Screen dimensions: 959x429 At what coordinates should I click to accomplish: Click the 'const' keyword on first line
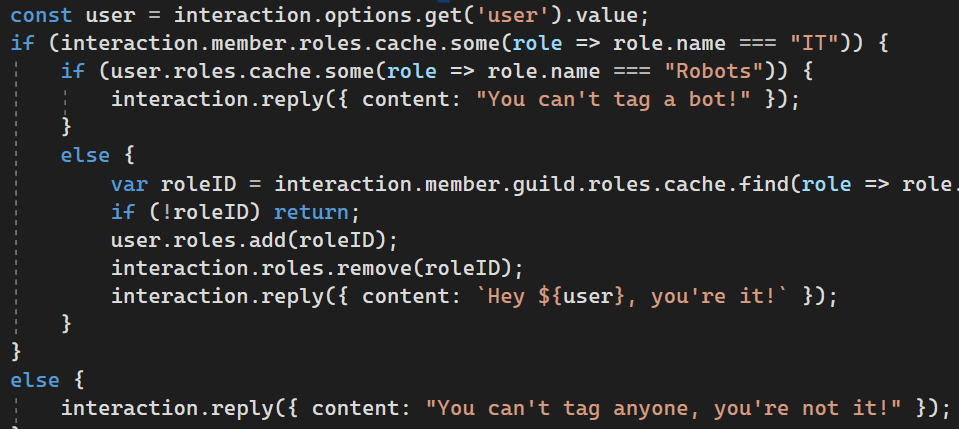(41, 15)
